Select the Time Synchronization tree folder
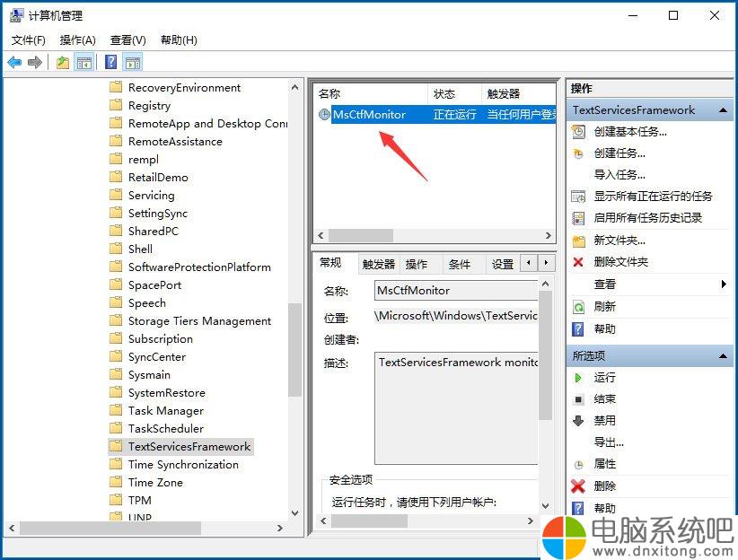This screenshot has width=738, height=560. coord(183,465)
